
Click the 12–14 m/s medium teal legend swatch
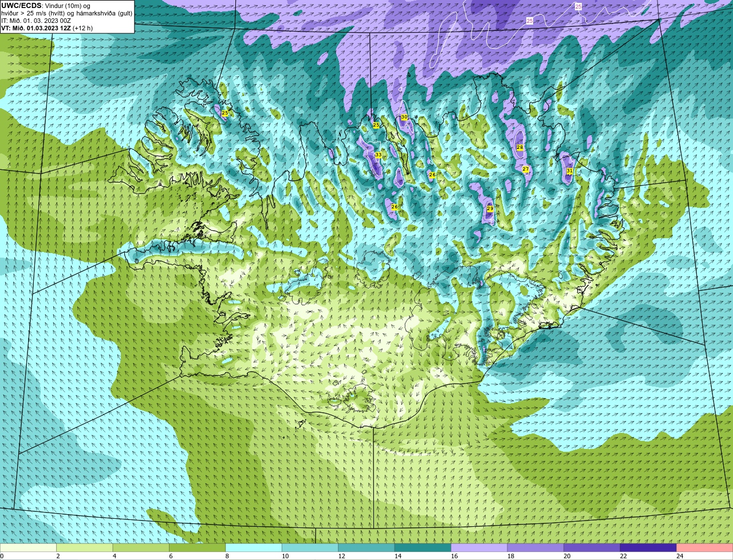pyautogui.click(x=366, y=547)
